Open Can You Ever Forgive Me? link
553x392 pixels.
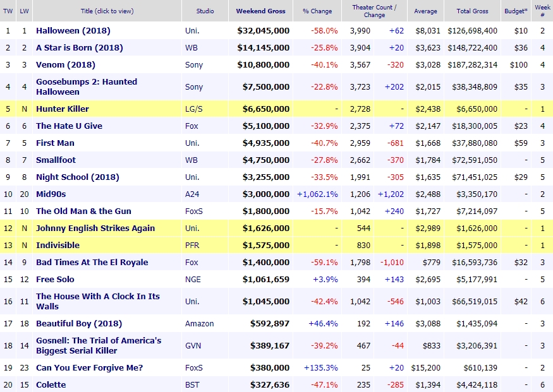(x=90, y=368)
